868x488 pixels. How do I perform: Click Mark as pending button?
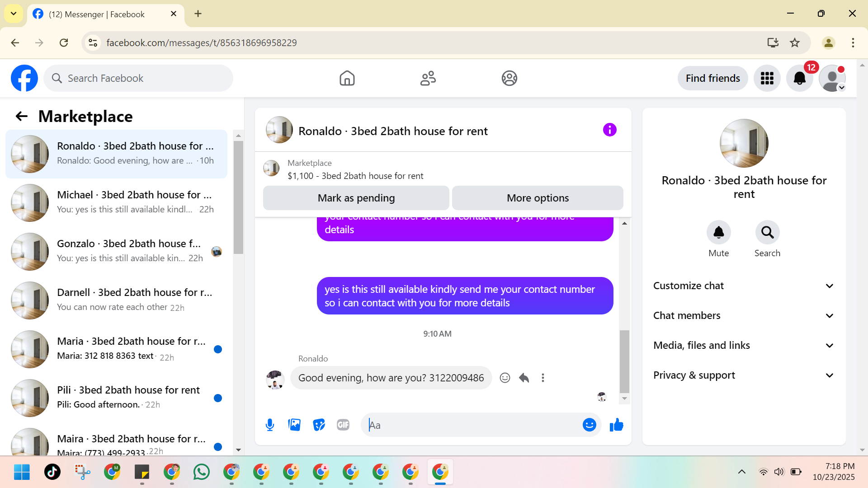tap(356, 198)
